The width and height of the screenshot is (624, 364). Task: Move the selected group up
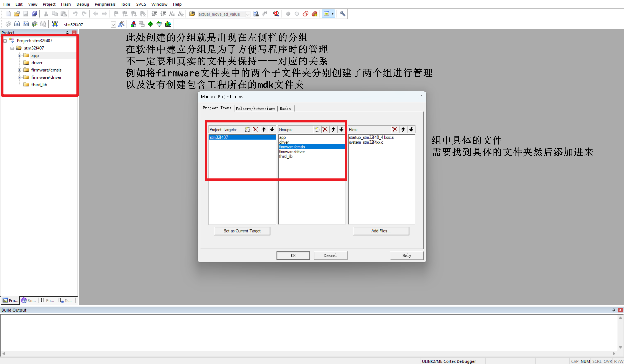pos(333,129)
